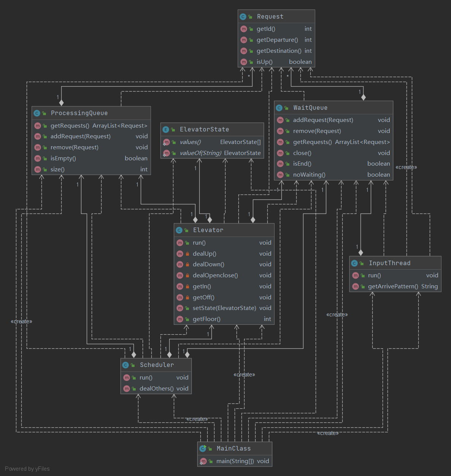Click the method icon beside getFloor()
This screenshot has width=451, height=476.
click(x=180, y=319)
